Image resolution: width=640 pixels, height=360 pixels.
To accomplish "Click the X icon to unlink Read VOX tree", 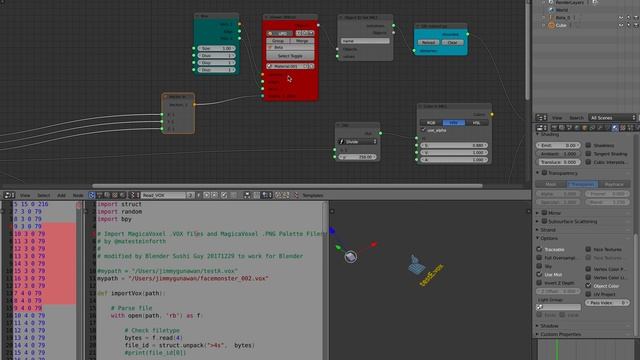I will tap(215, 195).
